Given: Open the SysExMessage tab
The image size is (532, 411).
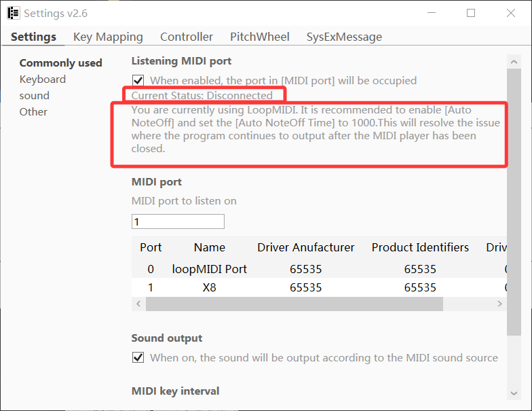Looking at the screenshot, I should click(344, 37).
